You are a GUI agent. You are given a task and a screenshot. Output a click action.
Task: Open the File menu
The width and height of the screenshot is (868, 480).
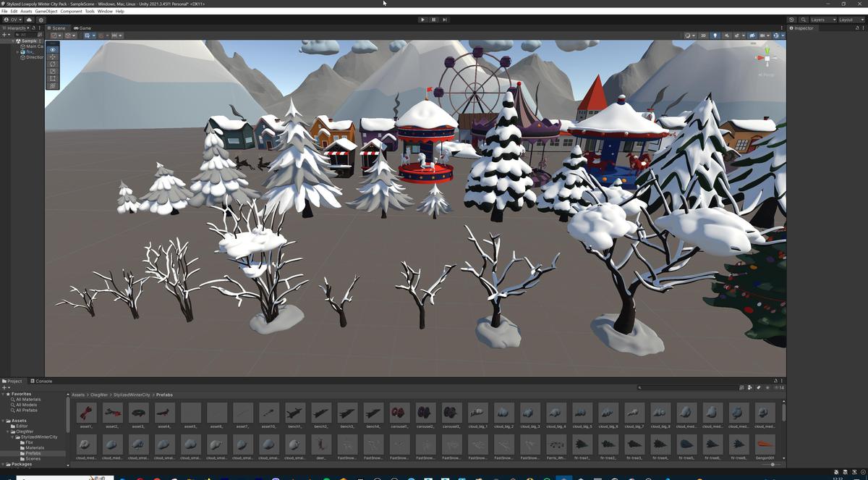coord(4,11)
